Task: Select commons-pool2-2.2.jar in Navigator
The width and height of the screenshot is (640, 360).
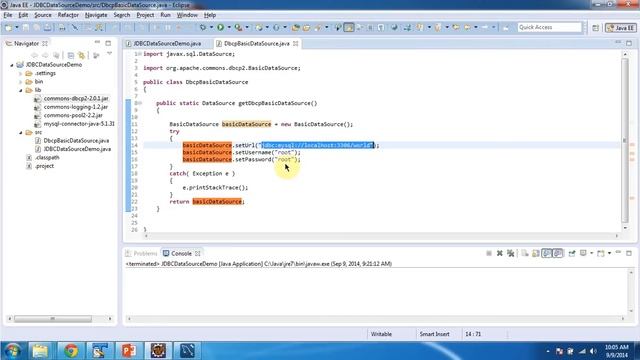Action: [x=73, y=116]
